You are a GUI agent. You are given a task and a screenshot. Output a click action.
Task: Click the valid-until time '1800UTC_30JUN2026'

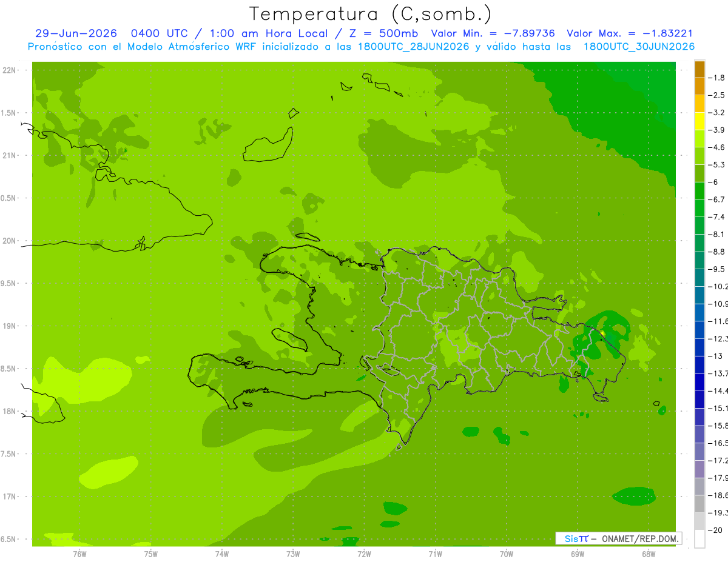[639, 47]
